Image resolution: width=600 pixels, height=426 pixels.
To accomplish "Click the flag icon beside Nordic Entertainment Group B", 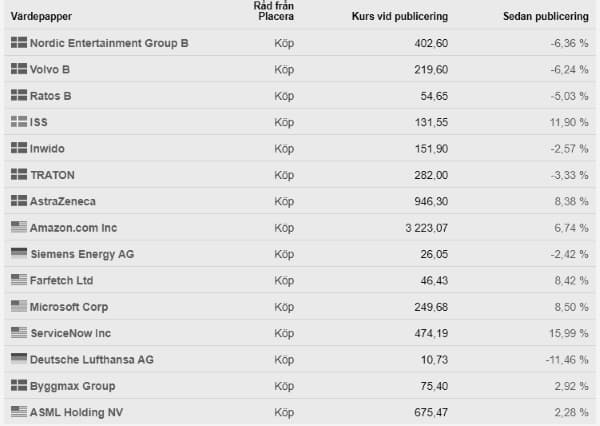I will 19,42.
